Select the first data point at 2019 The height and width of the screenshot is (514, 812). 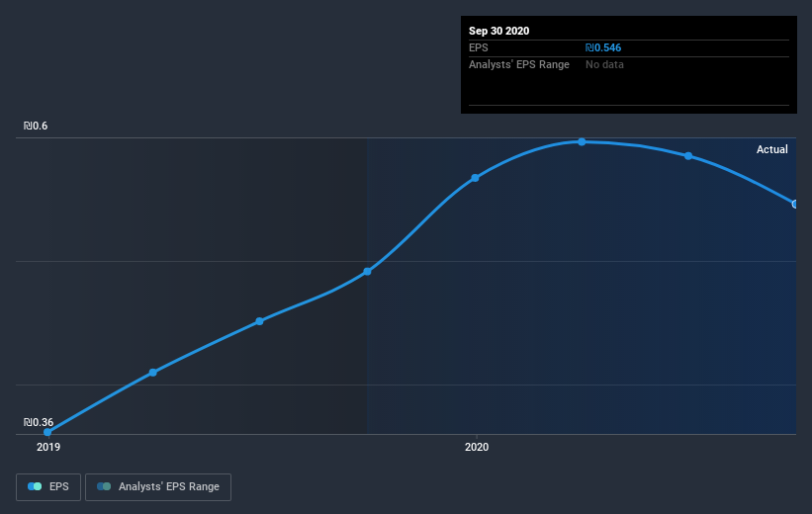point(47,432)
